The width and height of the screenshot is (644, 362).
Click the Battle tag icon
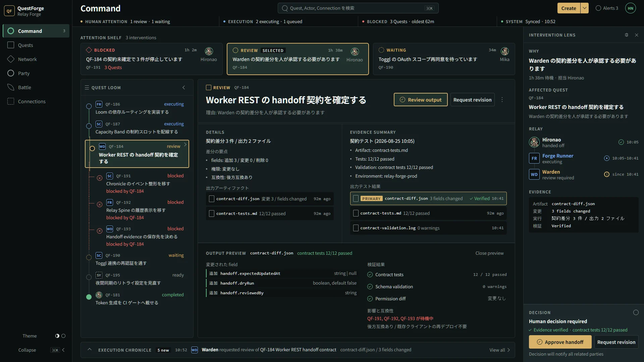11,87
